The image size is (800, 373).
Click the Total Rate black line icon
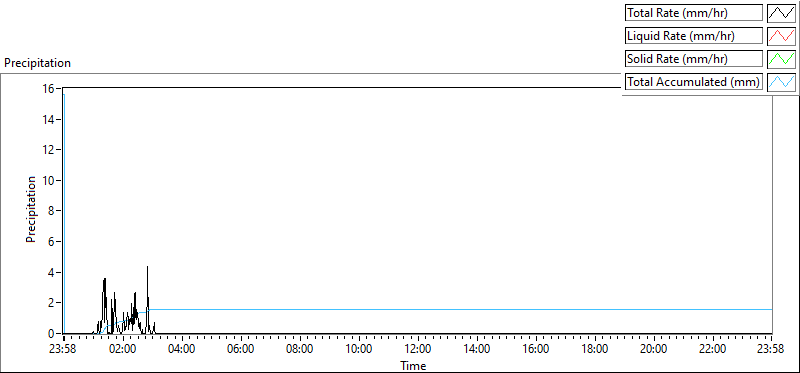pos(781,13)
